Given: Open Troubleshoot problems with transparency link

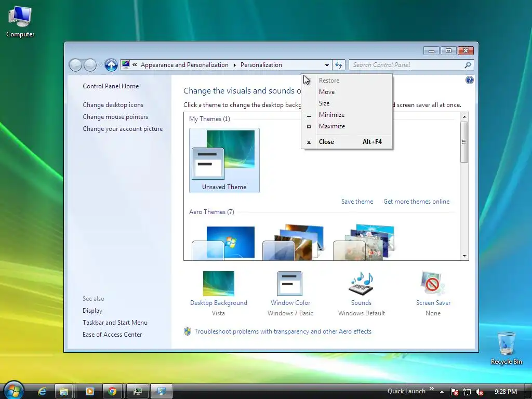Looking at the screenshot, I should pyautogui.click(x=283, y=331).
